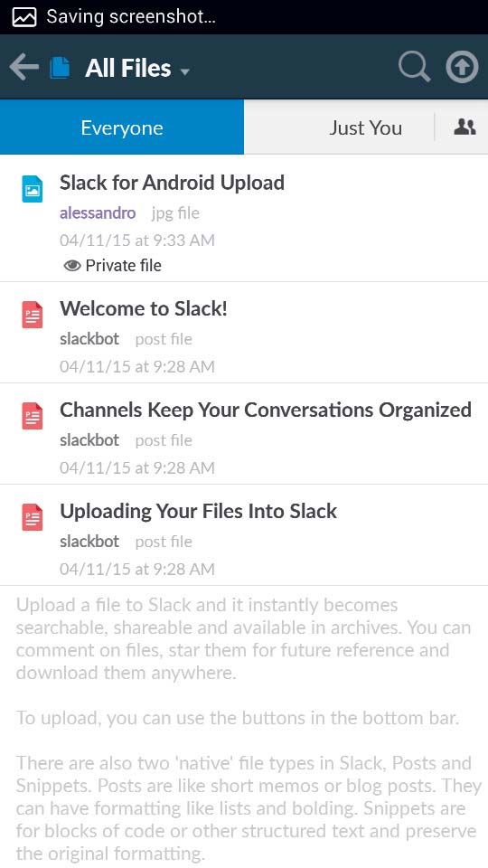This screenshot has height=868, width=488.
Task: Open the alessandro user link
Action: [98, 213]
